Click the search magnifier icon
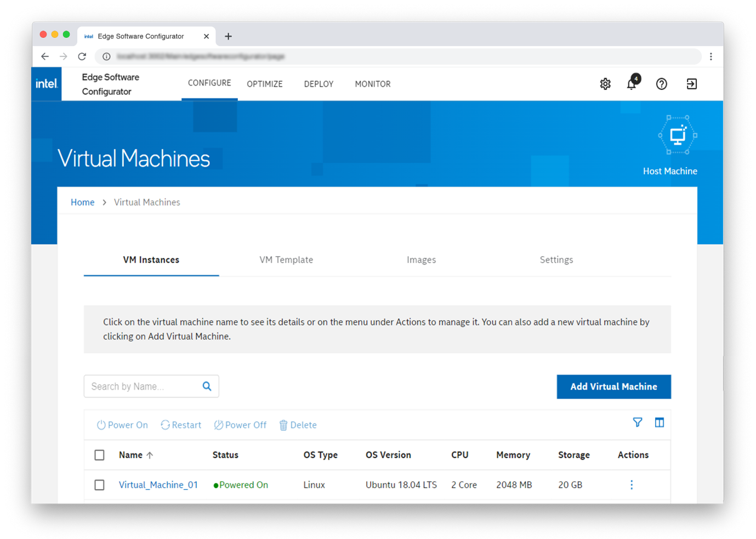 [207, 386]
